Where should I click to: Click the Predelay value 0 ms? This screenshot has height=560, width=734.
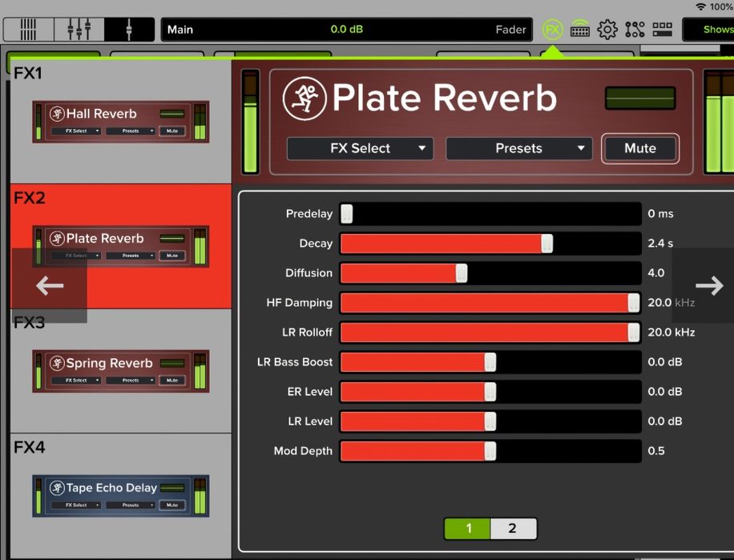tap(660, 214)
